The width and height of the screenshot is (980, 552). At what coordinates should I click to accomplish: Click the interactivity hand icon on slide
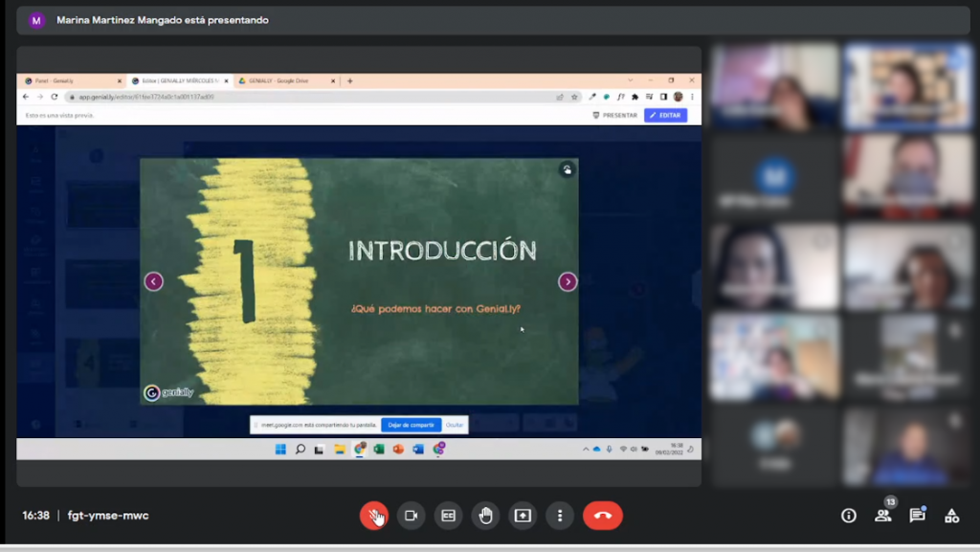pos(567,170)
